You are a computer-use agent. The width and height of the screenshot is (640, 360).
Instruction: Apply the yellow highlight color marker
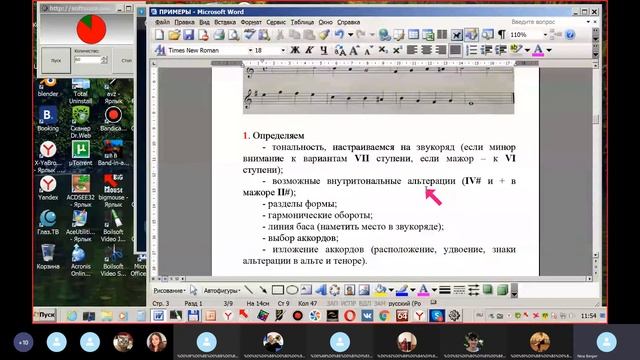pos(516,50)
